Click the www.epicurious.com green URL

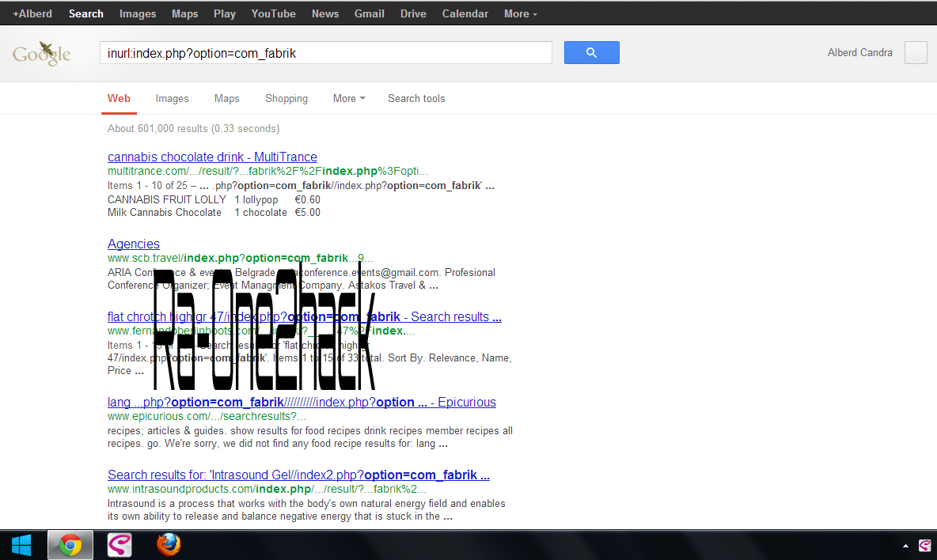(207, 416)
